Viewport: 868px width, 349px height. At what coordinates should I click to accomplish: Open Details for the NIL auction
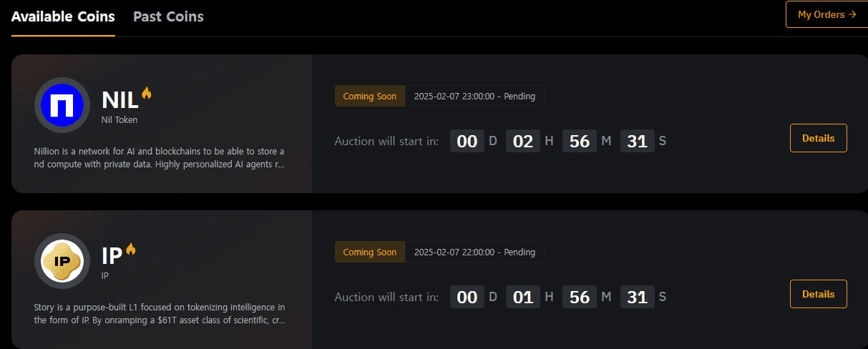click(818, 138)
